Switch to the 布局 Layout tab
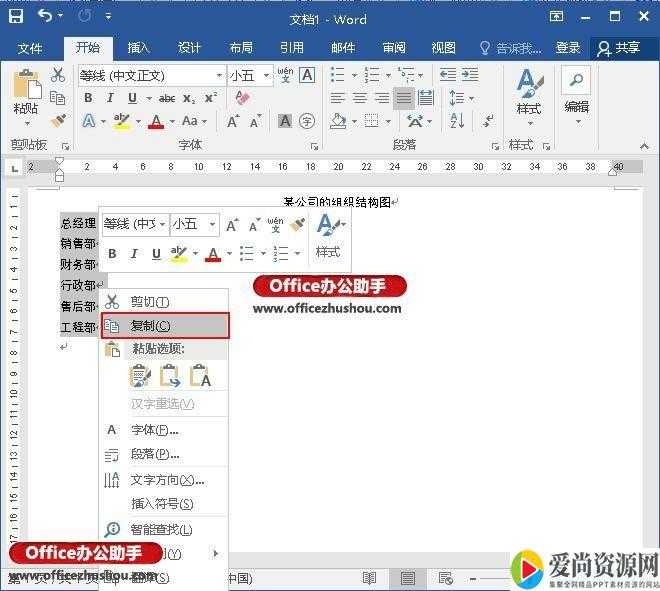Screen dimensions: 660x591 click(241, 48)
